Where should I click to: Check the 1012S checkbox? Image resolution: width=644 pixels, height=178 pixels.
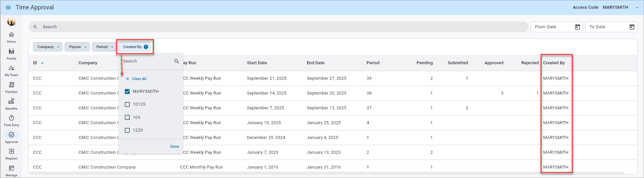127,104
